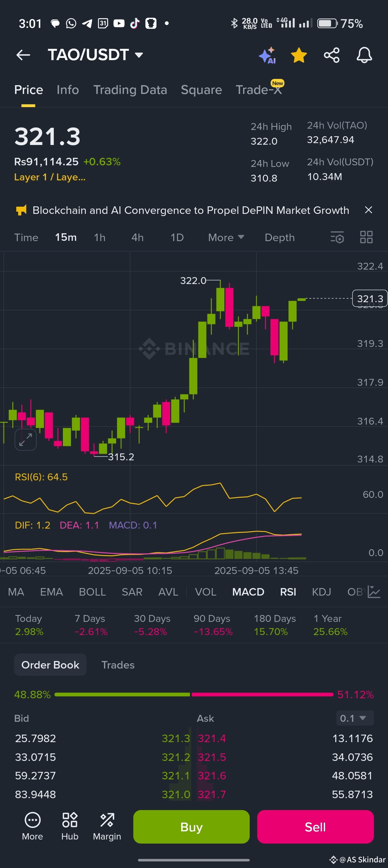Open the AI analysis sparkle icon

(x=268, y=55)
